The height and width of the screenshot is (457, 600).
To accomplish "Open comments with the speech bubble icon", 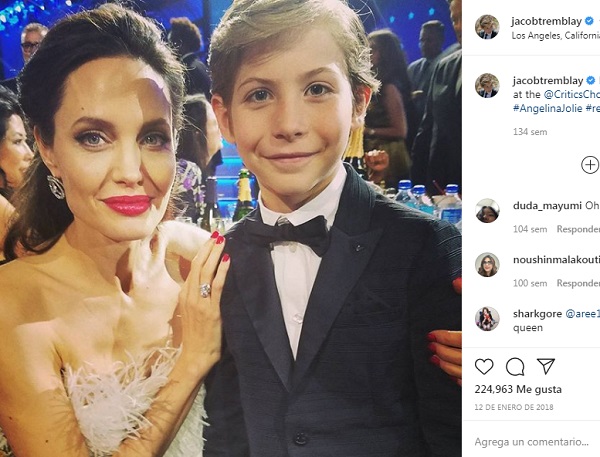I will click(515, 366).
